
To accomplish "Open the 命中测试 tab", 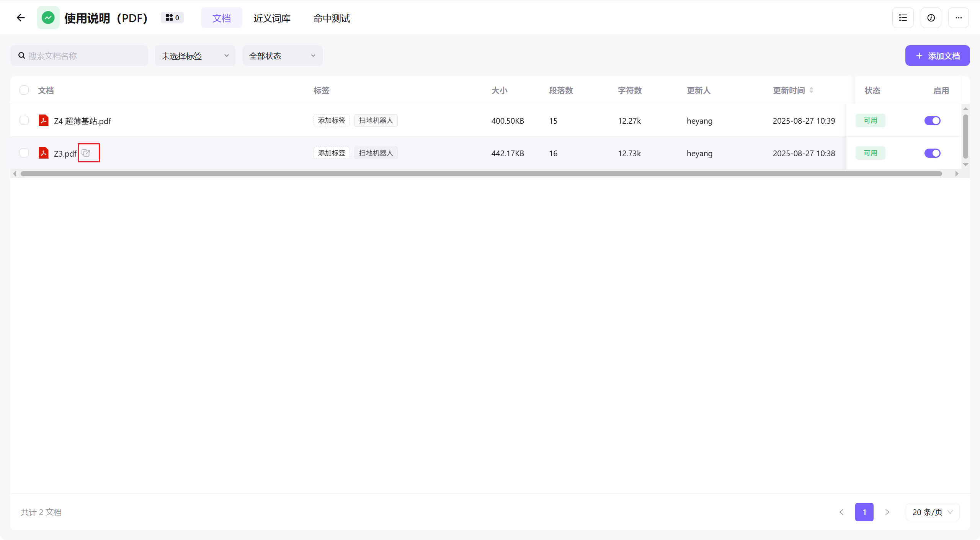I will [x=332, y=18].
